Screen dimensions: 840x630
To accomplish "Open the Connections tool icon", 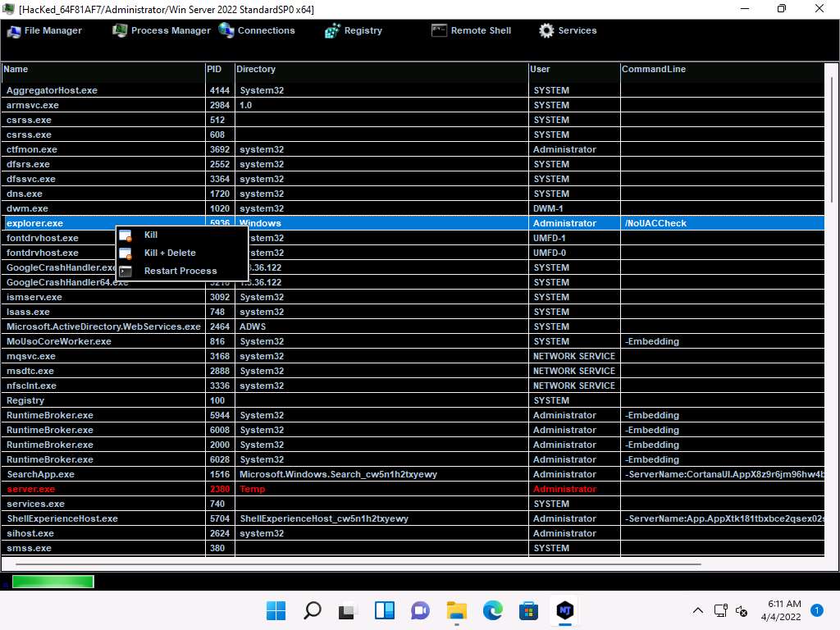I will (x=226, y=31).
